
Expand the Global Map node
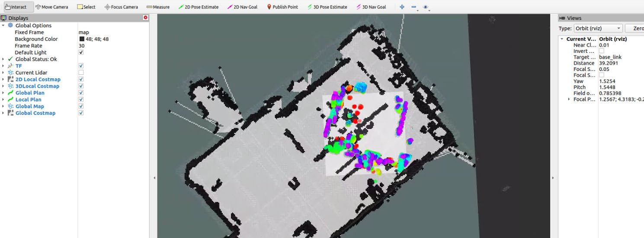point(3,106)
